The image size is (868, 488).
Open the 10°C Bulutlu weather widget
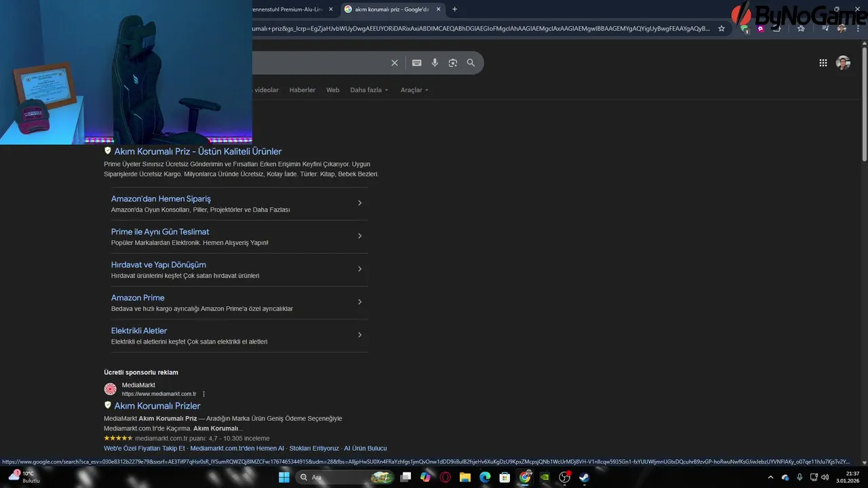(x=24, y=477)
